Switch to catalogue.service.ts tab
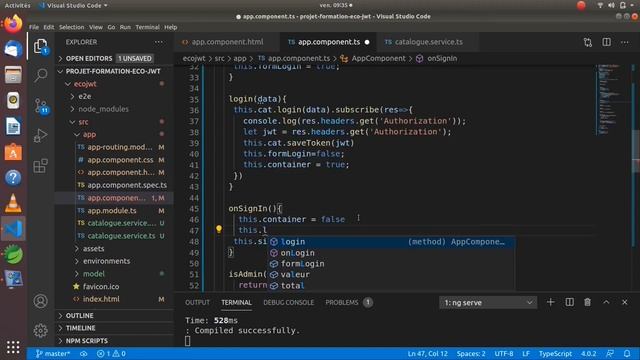The height and width of the screenshot is (360, 640). pyautogui.click(x=429, y=42)
